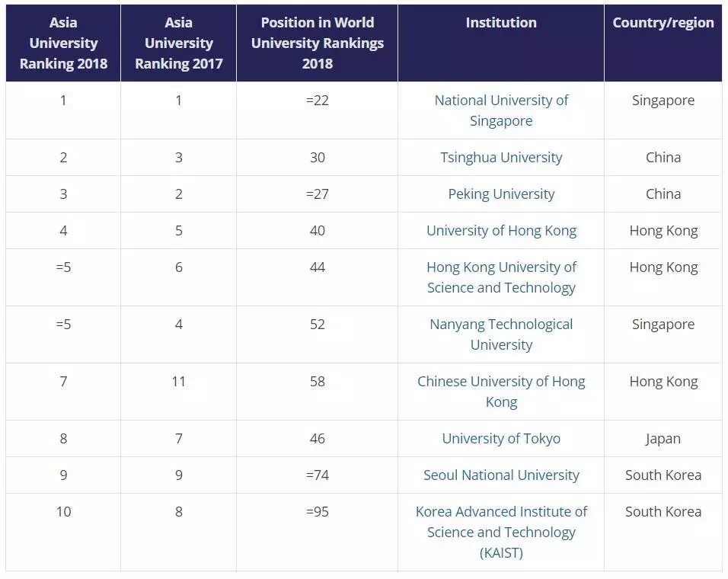Click the Country/region column header
Image resolution: width=728 pixels, height=579 pixels.
(x=663, y=23)
